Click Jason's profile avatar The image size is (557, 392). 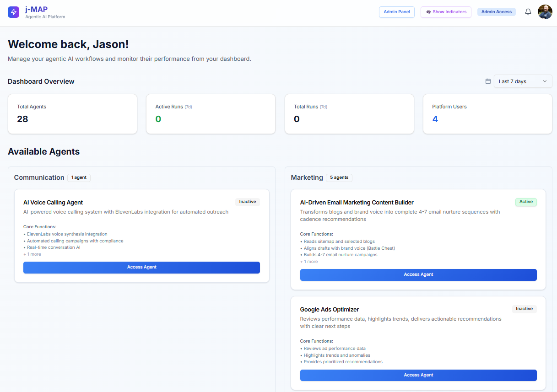[x=545, y=12]
